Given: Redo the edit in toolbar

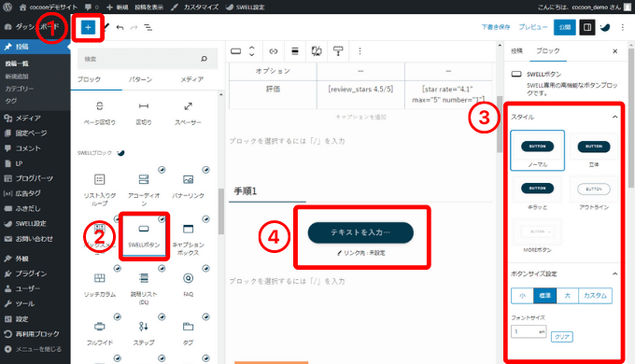Looking at the screenshot, I should tap(134, 27).
